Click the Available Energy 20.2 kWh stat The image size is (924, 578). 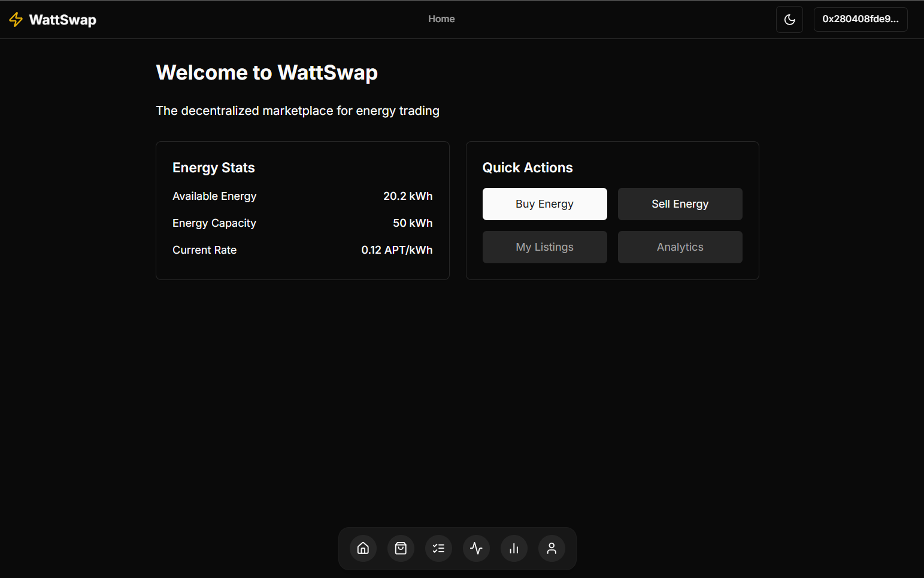pos(408,196)
